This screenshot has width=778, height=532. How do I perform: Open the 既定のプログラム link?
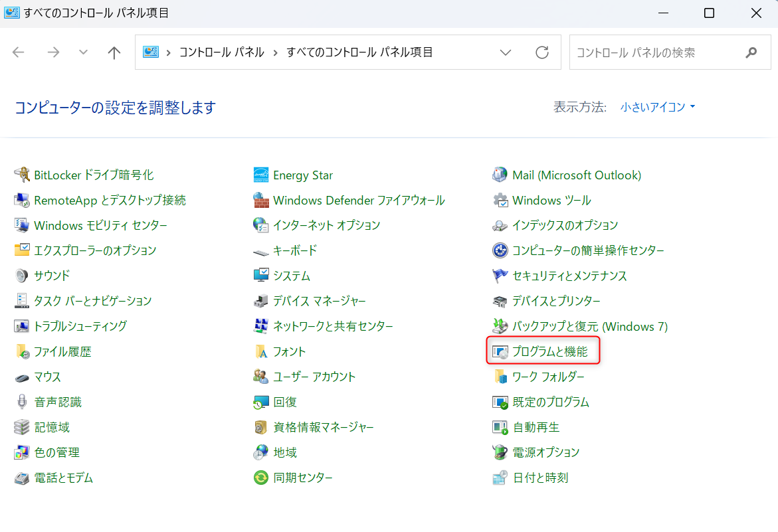tap(551, 402)
